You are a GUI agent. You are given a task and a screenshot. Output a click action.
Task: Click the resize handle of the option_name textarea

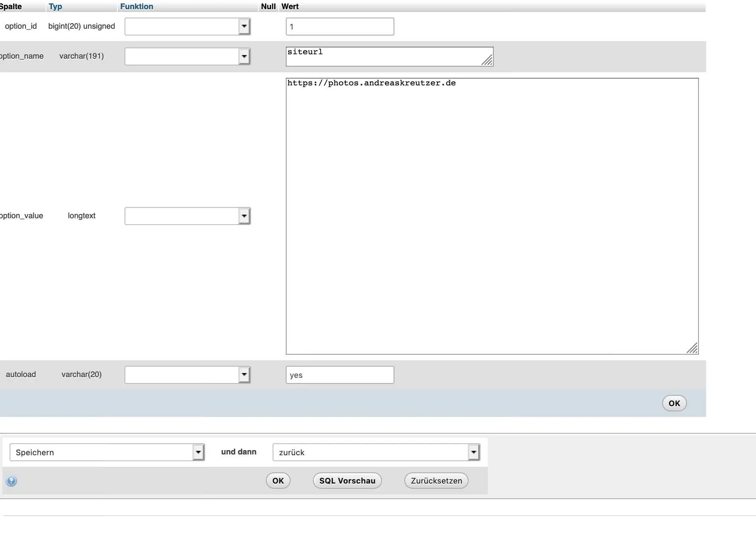point(488,61)
